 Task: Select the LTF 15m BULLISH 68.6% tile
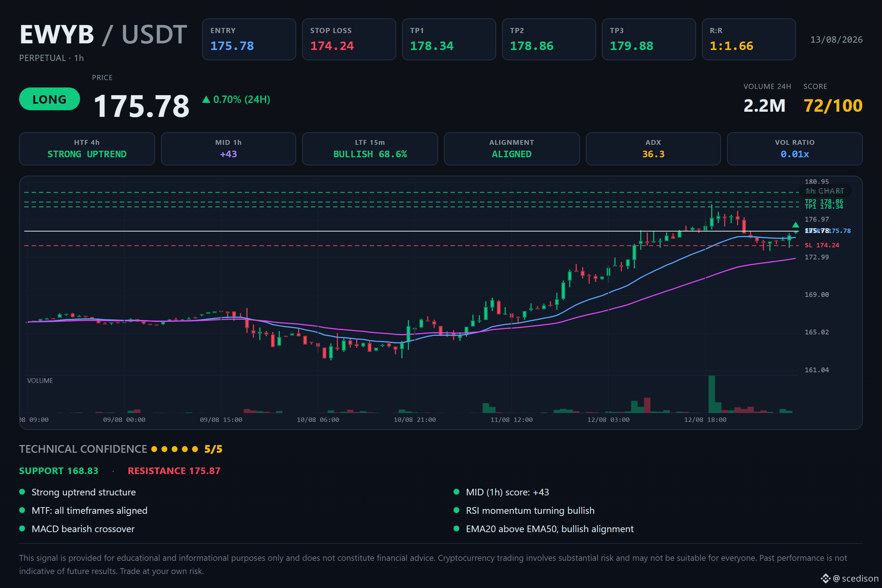[370, 149]
